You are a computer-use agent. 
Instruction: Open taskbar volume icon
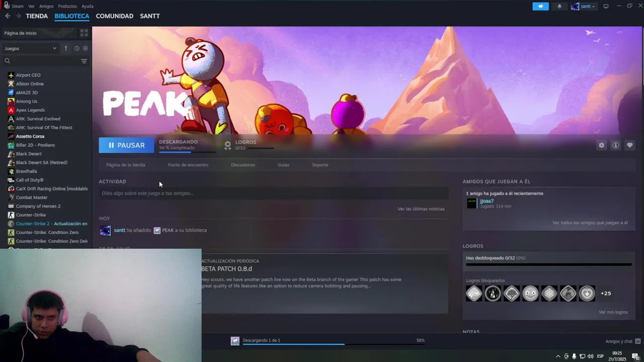590,356
